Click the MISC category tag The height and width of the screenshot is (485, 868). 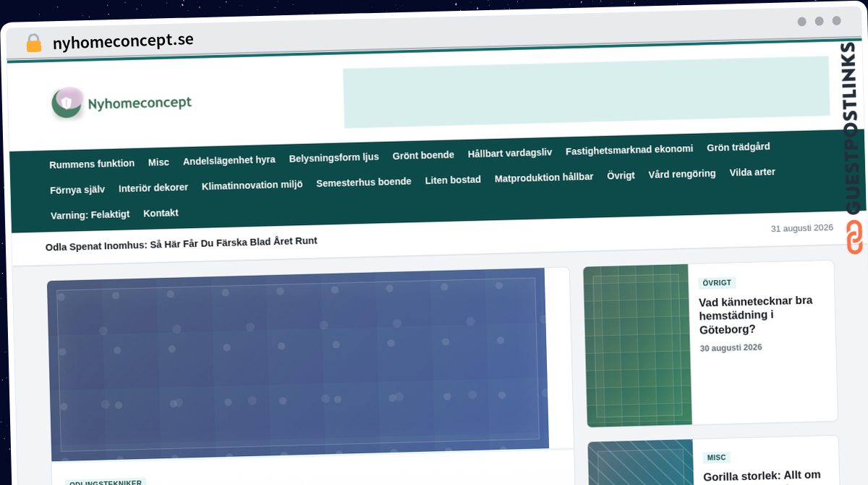716,457
